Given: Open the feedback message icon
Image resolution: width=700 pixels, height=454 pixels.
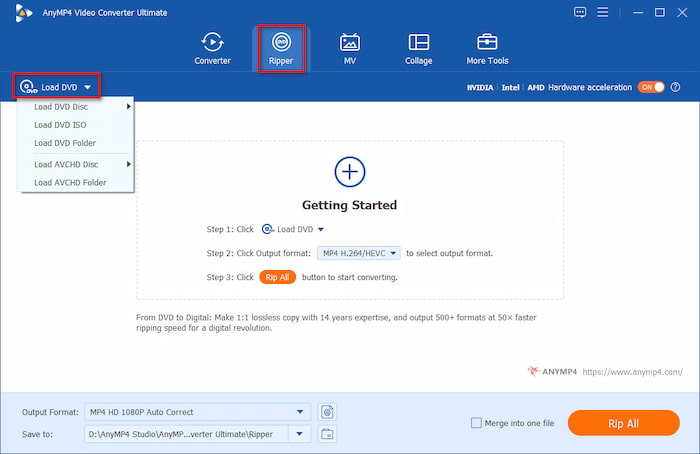Looking at the screenshot, I should [x=580, y=12].
